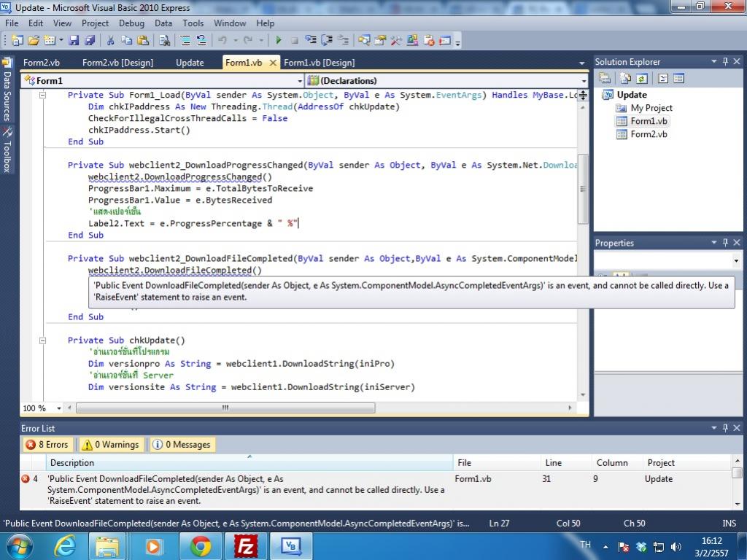Open the Tools menu
The height and width of the screenshot is (560, 747).
pyautogui.click(x=193, y=23)
